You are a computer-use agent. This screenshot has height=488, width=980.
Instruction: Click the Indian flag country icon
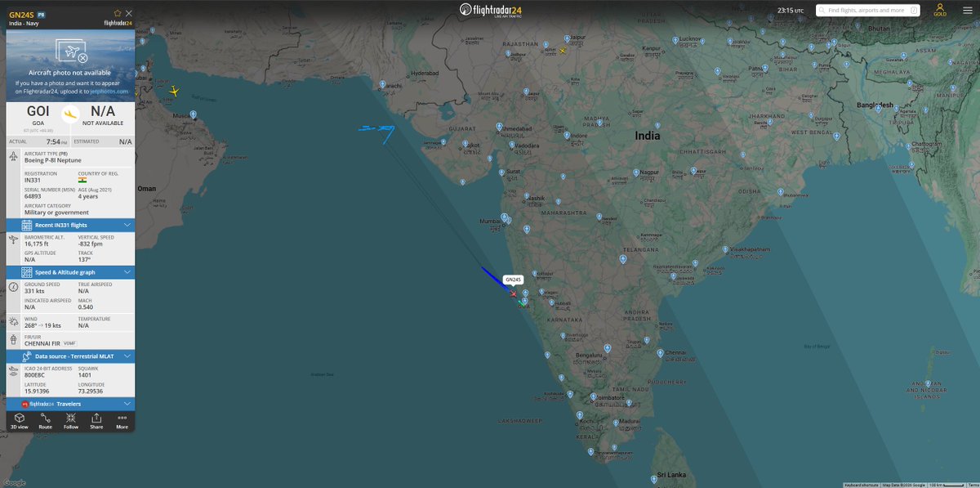(x=82, y=181)
